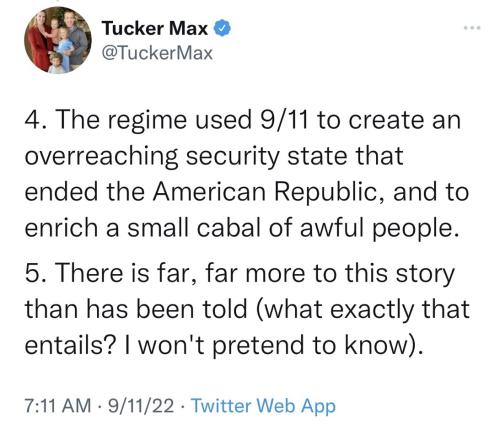The width and height of the screenshot is (500, 430).
Task: Click the line starting with '5. There is far'
Action: tap(240, 274)
